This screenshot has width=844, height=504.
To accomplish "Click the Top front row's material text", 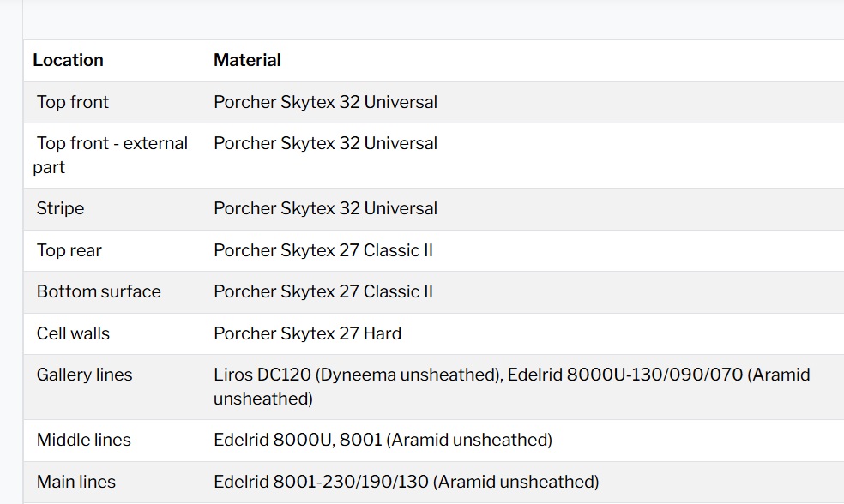I will [325, 102].
